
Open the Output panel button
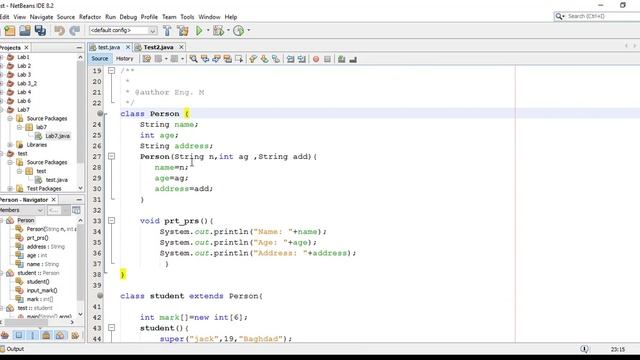[12, 349]
